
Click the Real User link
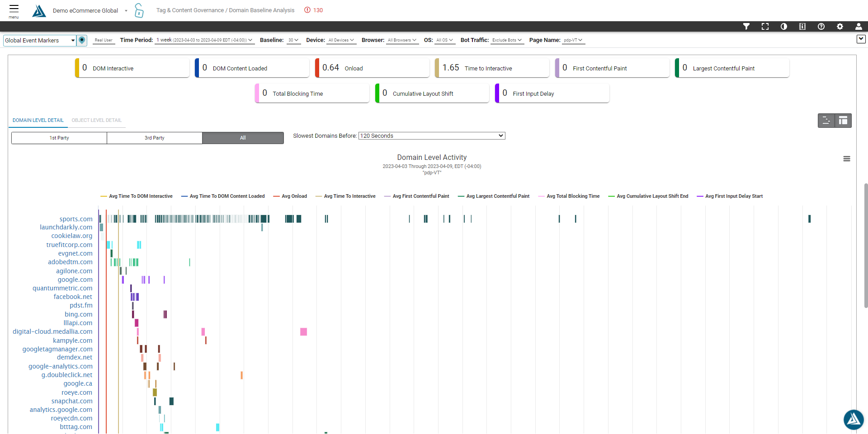(x=104, y=40)
